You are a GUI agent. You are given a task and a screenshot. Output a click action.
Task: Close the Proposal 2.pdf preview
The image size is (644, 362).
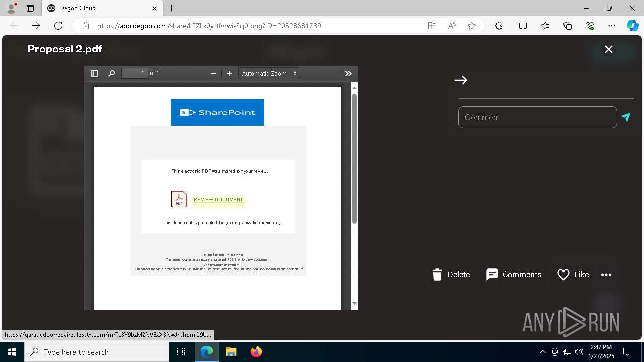coord(609,49)
